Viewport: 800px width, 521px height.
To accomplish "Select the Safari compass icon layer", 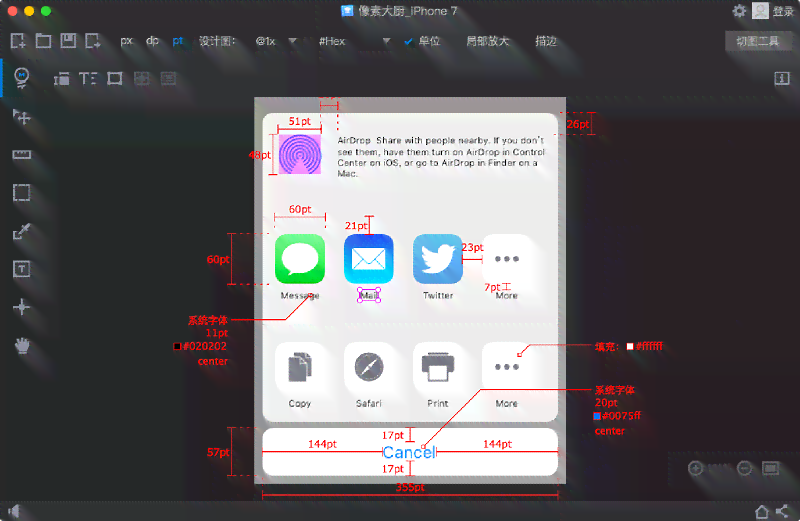I will point(369,367).
